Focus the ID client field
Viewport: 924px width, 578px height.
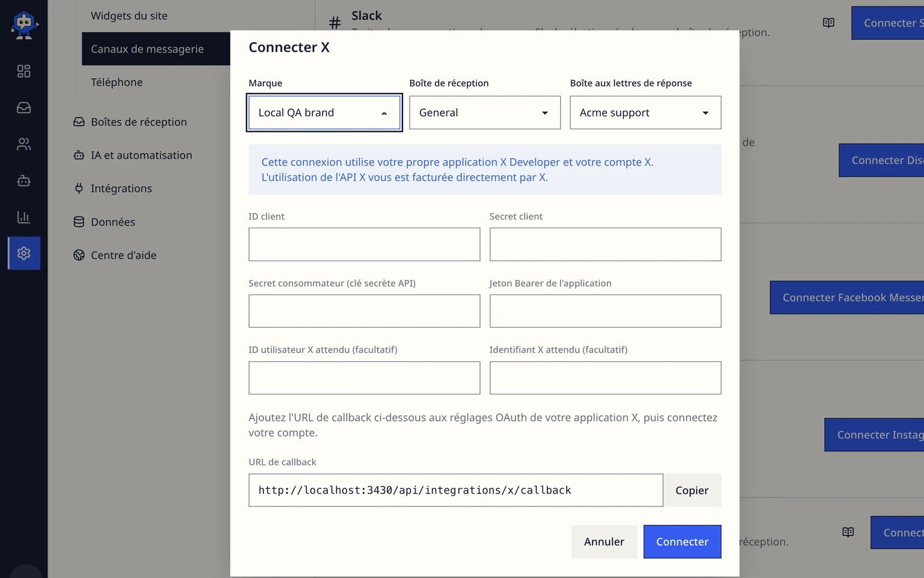tap(365, 244)
